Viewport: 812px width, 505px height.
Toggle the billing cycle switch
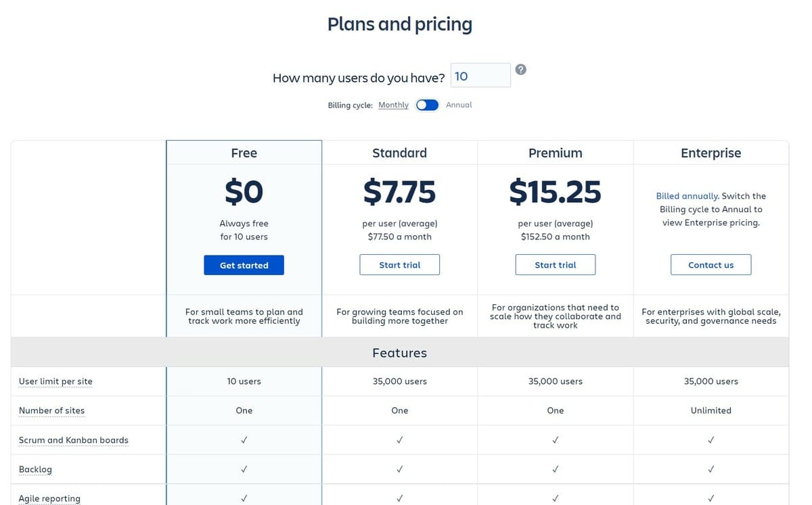(427, 105)
